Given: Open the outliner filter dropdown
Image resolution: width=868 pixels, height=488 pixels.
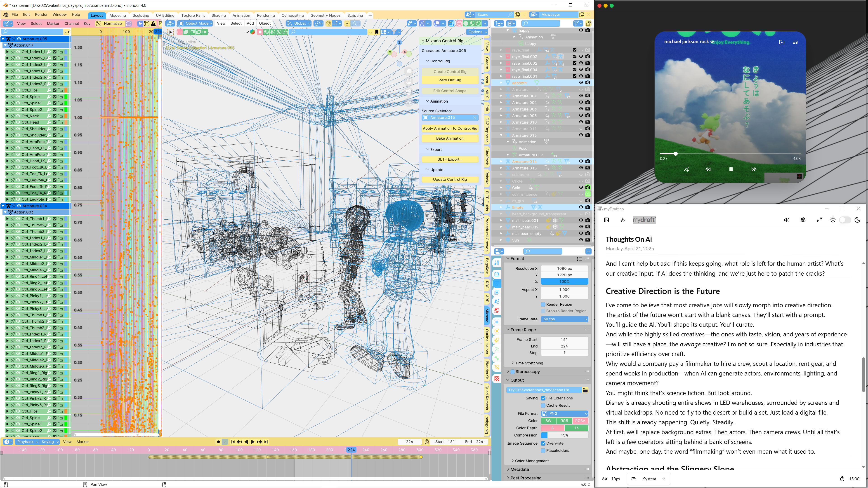Looking at the screenshot, I should pyautogui.click(x=578, y=23).
